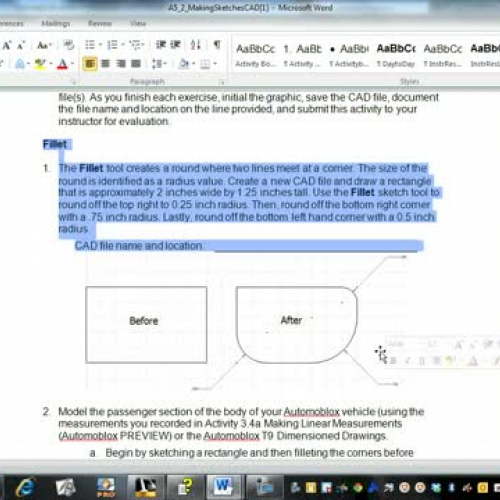The width and height of the screenshot is (500, 500).
Task: Toggle Show/Hide paragraph marks
Action: click(x=217, y=45)
